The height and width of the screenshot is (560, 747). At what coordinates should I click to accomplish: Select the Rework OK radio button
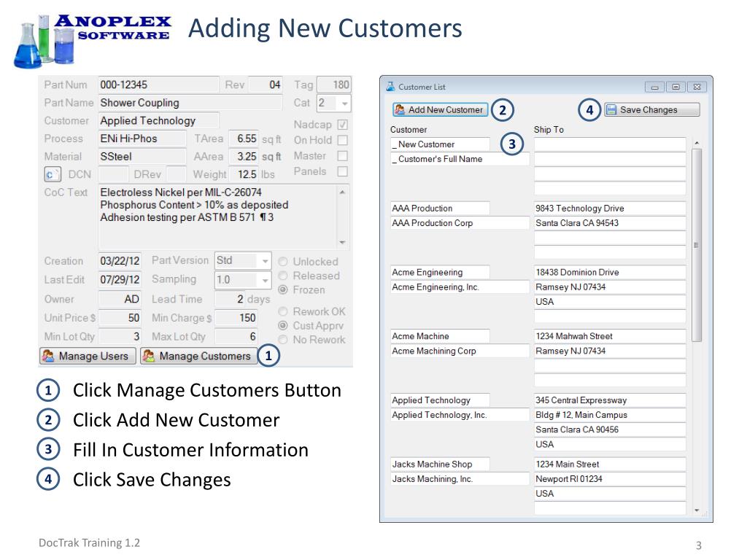pyautogui.click(x=283, y=311)
